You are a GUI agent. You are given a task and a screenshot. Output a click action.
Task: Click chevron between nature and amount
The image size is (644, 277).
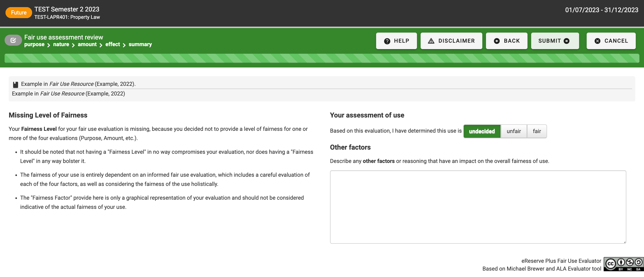73,45
